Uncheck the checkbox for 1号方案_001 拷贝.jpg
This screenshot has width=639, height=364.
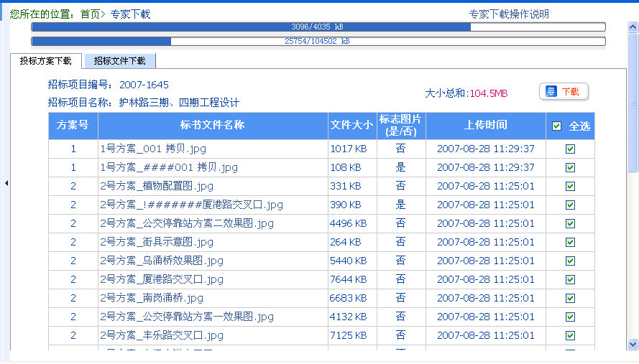pos(570,149)
